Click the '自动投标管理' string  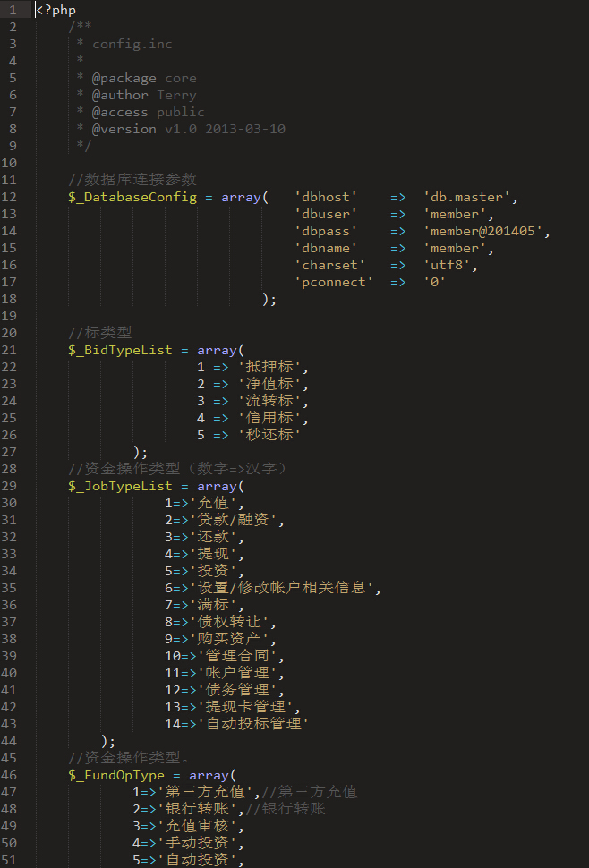point(253,724)
